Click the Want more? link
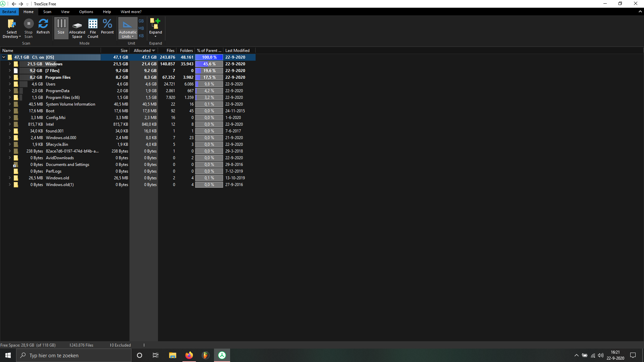This screenshot has height=362, width=644. click(x=131, y=12)
